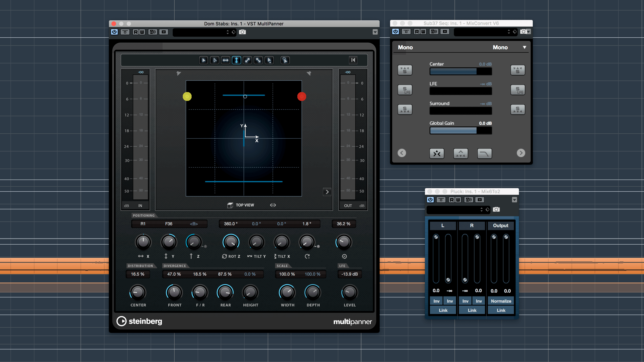Click Inv button under L first fader
644x362 pixels.
(436, 301)
